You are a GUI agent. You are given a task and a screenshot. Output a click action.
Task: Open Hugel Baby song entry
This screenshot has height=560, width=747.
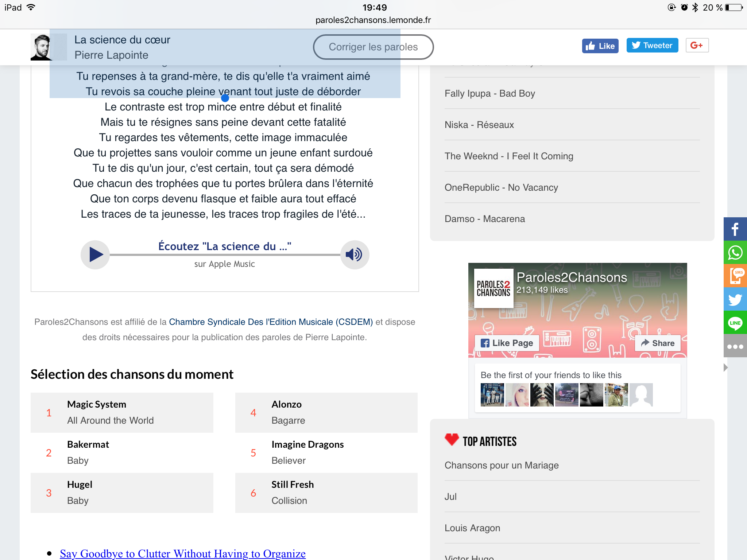[x=122, y=493]
